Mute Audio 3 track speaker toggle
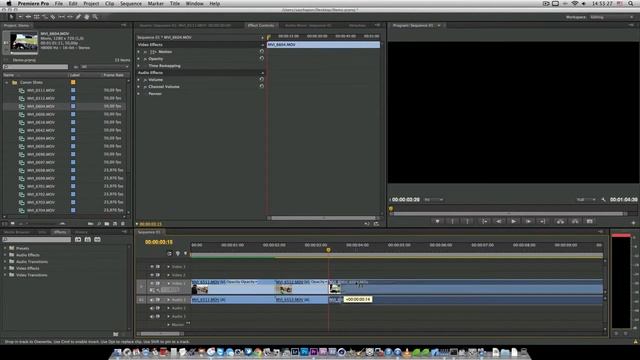 click(x=152, y=316)
